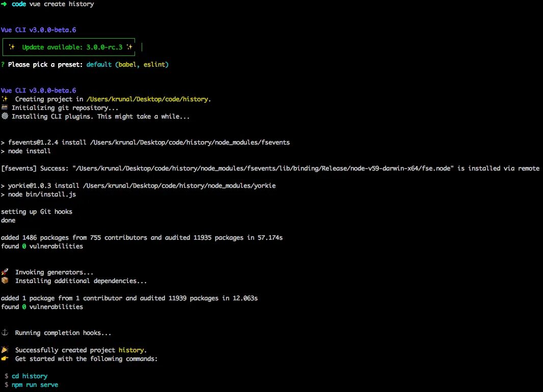This screenshot has width=543, height=392.
Task: Click the party popper icon before Successfully created
Action: point(5,350)
